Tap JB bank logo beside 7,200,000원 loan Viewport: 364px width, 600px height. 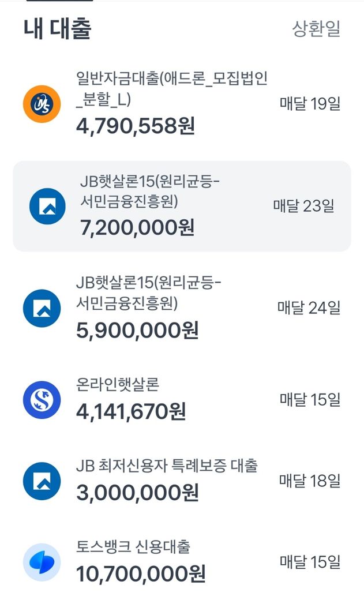coord(48,206)
